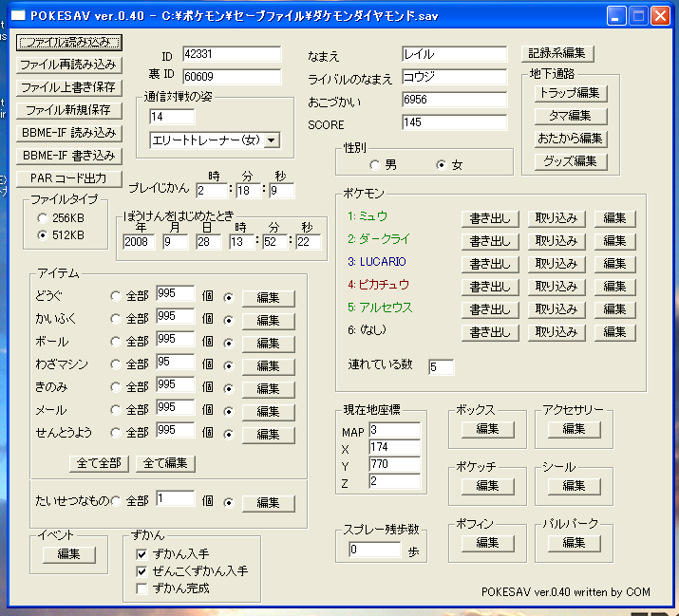This screenshot has width=679, height=616.
Task: Click the rival name field コウジ
Action: tap(454, 77)
